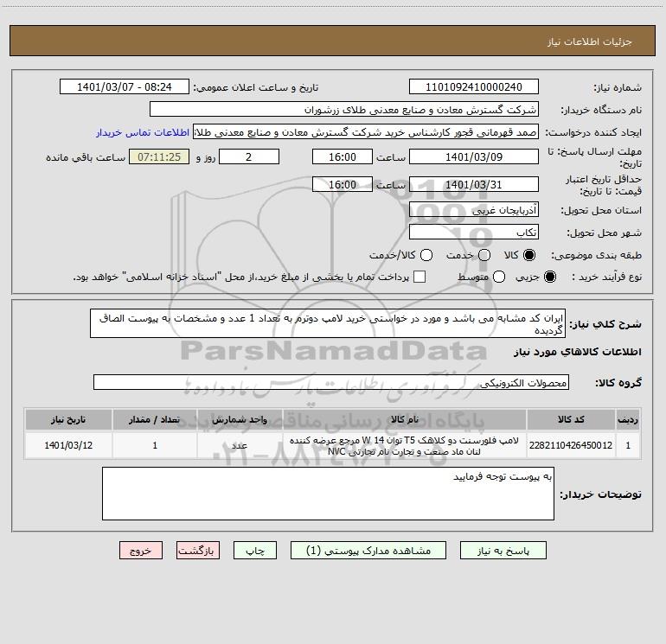Click the quantity cell in the goods row
This screenshot has width=666, height=644.
(155, 445)
